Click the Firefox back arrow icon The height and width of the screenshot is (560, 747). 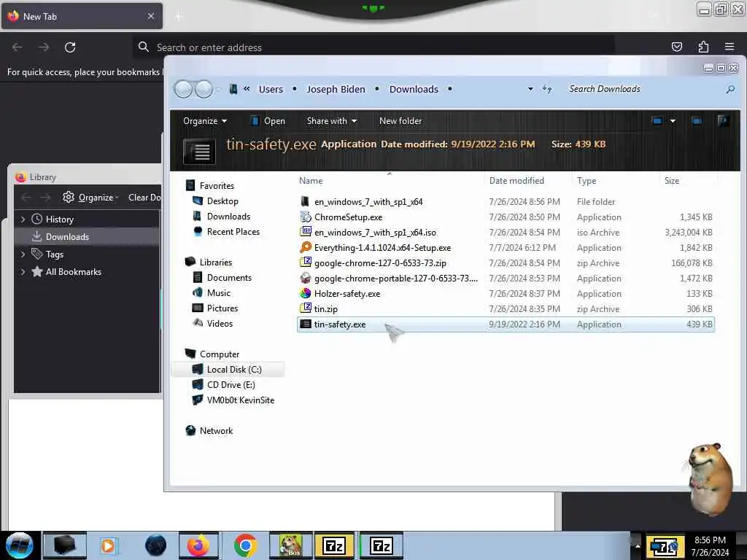(x=18, y=47)
